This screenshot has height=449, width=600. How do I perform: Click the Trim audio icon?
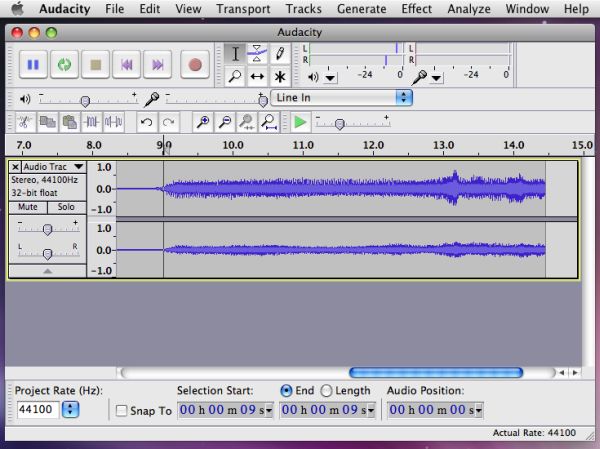[x=92, y=122]
